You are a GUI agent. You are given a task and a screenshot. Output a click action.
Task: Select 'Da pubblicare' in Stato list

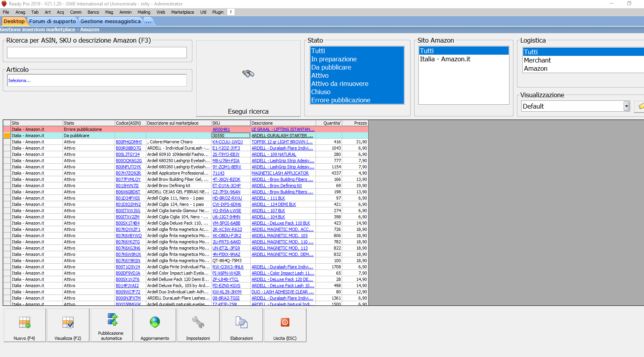[357, 67]
